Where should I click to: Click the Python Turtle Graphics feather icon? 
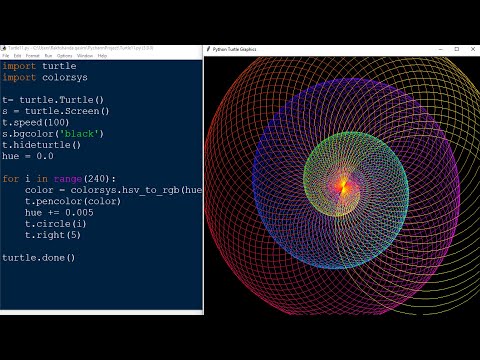[208, 49]
